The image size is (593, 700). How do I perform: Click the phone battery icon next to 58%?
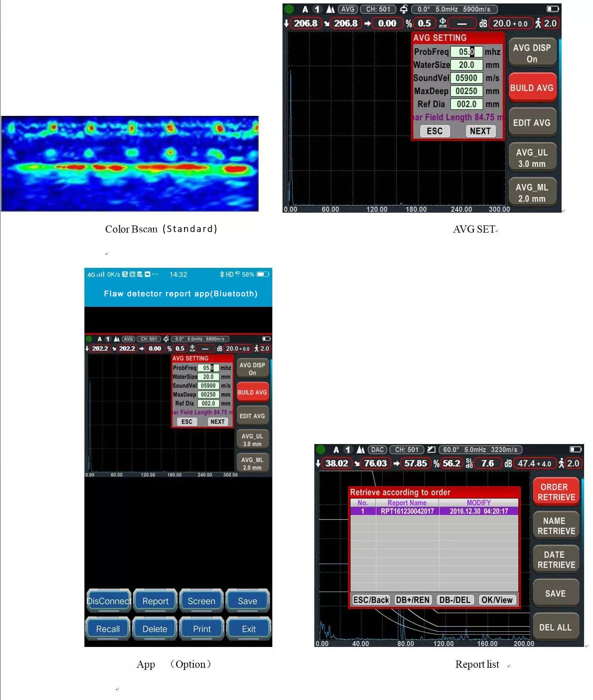click(263, 275)
